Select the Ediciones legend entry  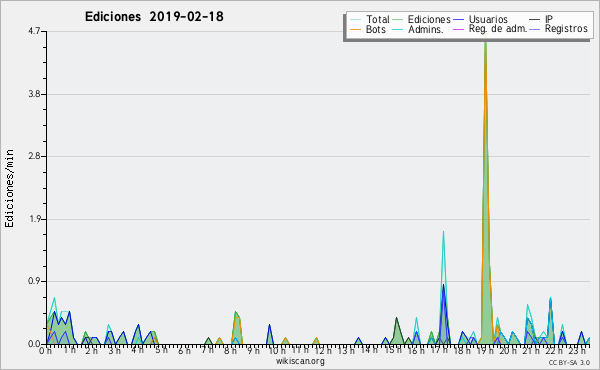click(429, 19)
